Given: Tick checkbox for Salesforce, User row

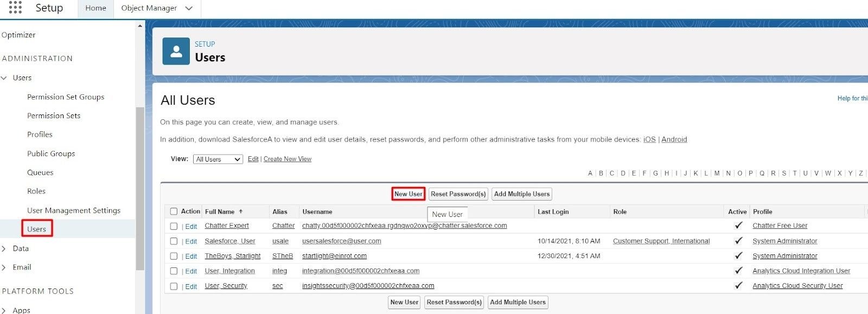Looking at the screenshot, I should point(174,241).
